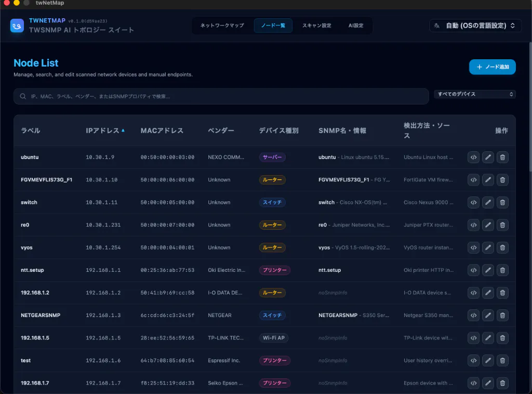This screenshot has height=394, width=532.
Task: Edit the re0 node
Action: pos(488,225)
